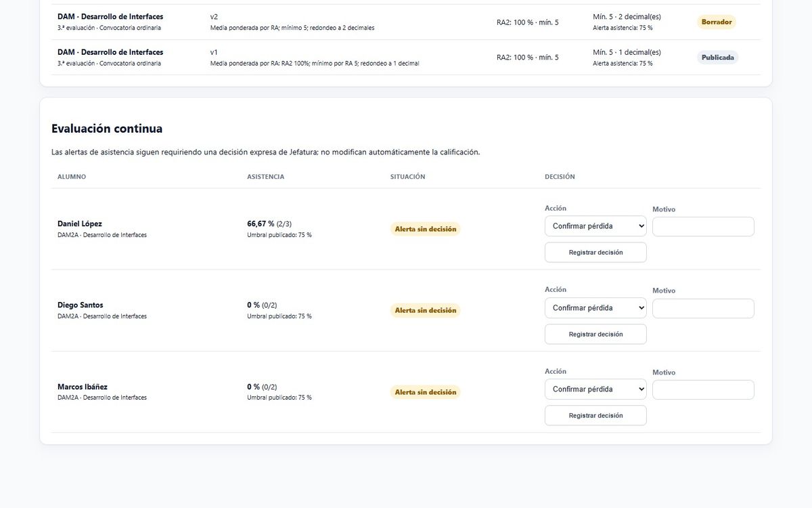Focus the Motivo field for Daniel López
The image size is (812, 508).
point(703,227)
